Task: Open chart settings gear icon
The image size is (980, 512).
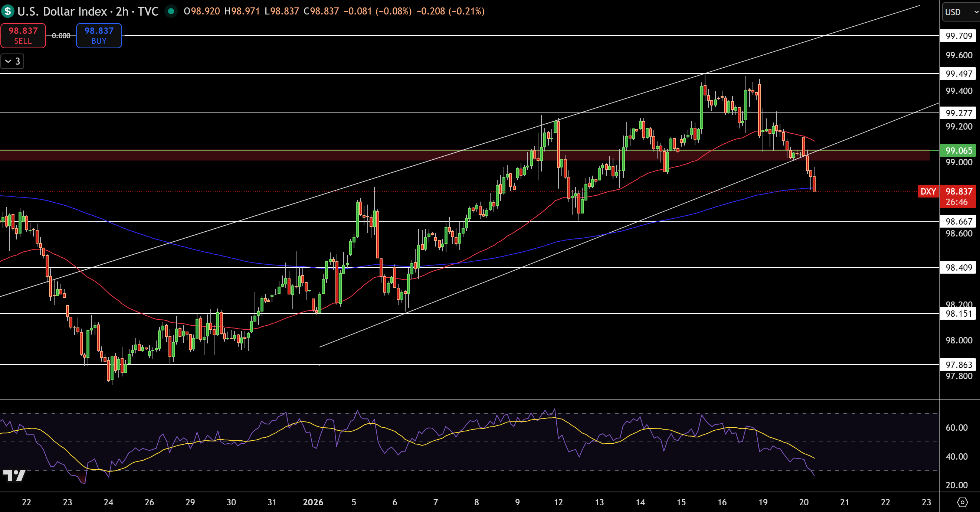Action: coord(963,502)
